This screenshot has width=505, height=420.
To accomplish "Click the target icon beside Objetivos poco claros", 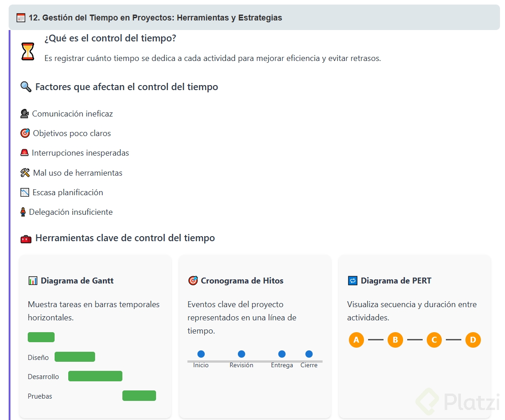I will (x=25, y=133).
